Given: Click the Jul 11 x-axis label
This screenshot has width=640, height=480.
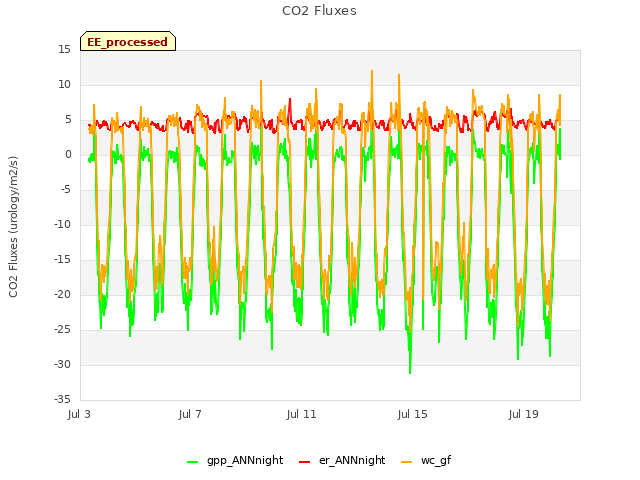Looking at the screenshot, I should (x=301, y=414).
